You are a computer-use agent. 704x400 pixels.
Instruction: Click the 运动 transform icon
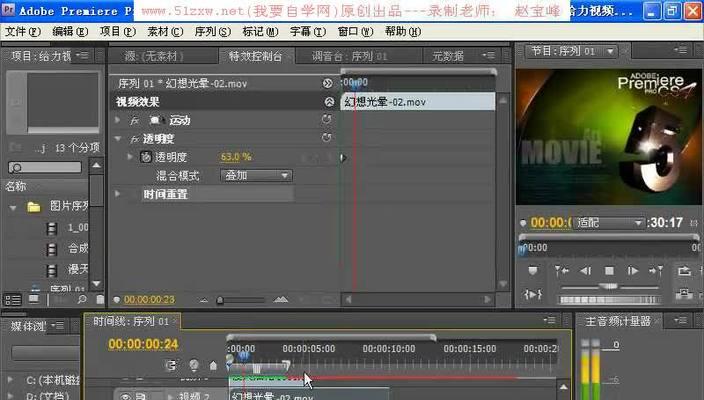(x=155, y=120)
